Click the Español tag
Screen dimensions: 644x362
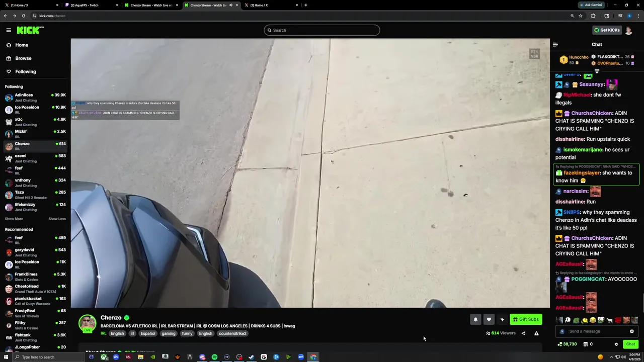[148, 333]
